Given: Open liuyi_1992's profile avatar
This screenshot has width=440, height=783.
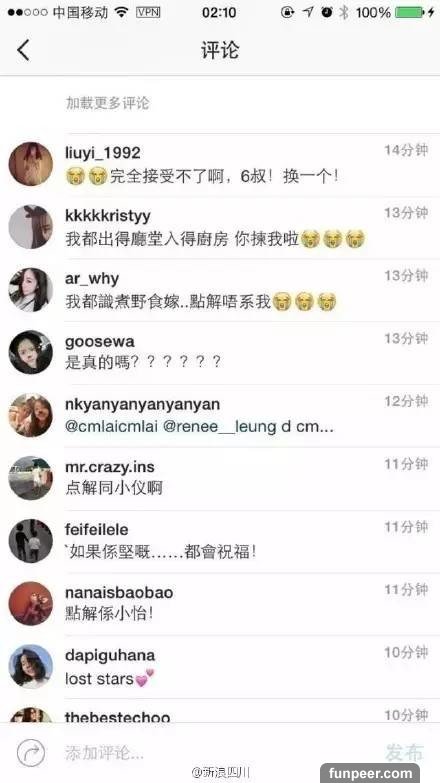Looking at the screenshot, I should (x=30, y=164).
